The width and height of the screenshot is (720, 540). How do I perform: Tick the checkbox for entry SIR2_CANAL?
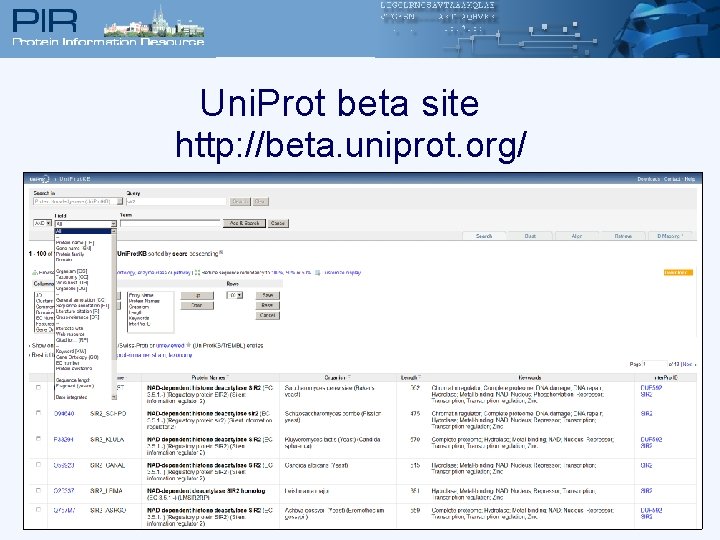[39, 465]
